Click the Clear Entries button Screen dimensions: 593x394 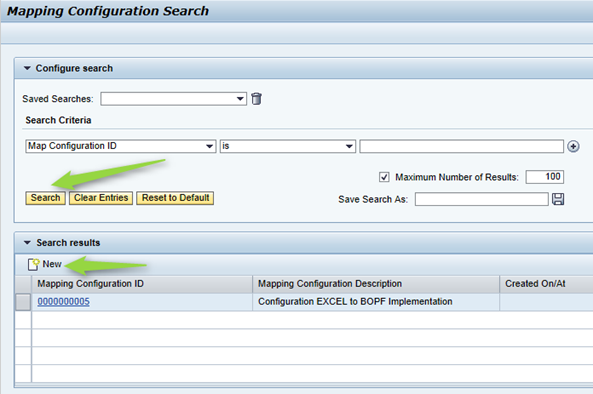[x=101, y=198]
